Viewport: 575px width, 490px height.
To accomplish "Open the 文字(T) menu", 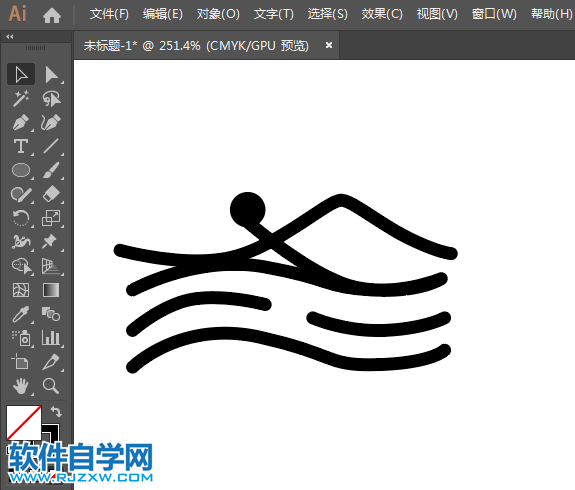I will (274, 14).
